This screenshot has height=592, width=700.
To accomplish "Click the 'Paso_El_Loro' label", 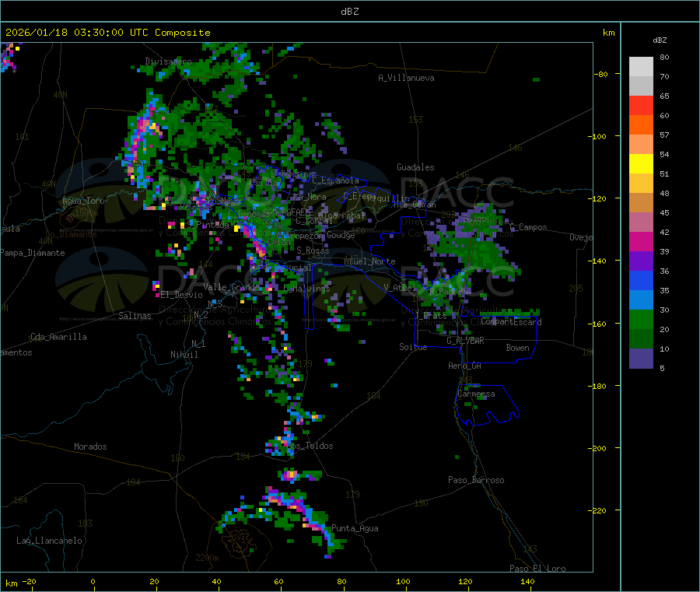I will coord(537,569).
